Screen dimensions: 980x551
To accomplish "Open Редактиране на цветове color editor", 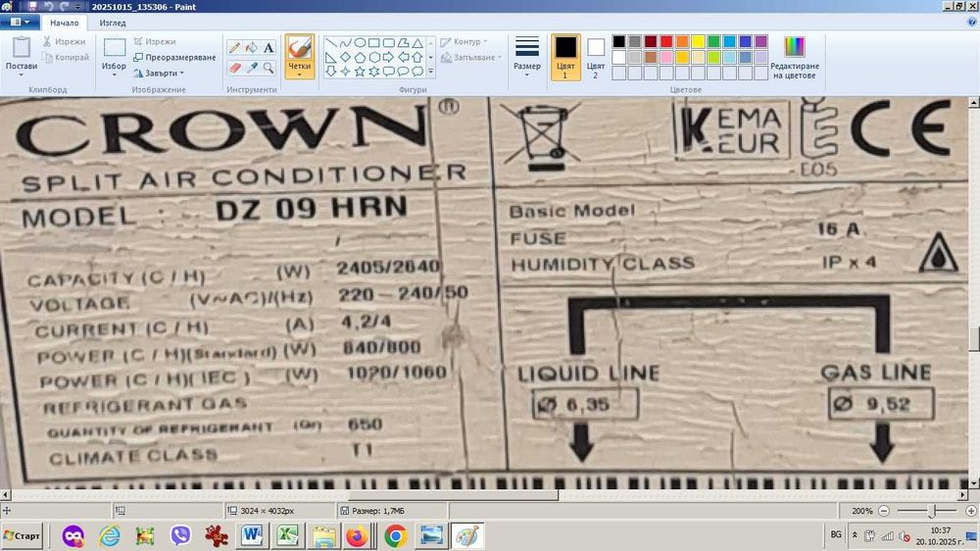I will [x=795, y=58].
